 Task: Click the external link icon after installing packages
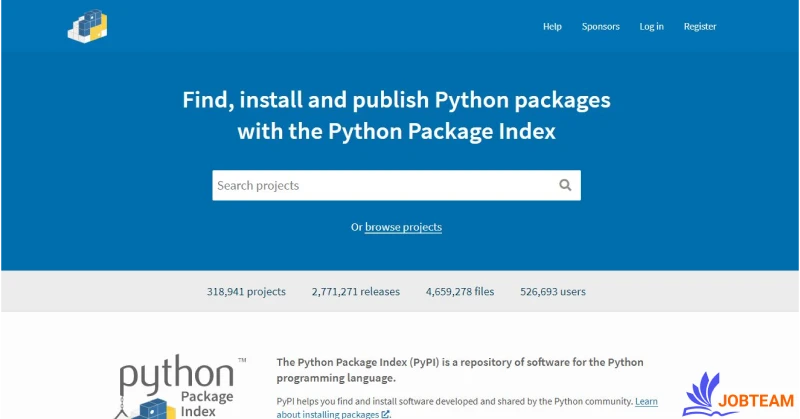click(385, 414)
